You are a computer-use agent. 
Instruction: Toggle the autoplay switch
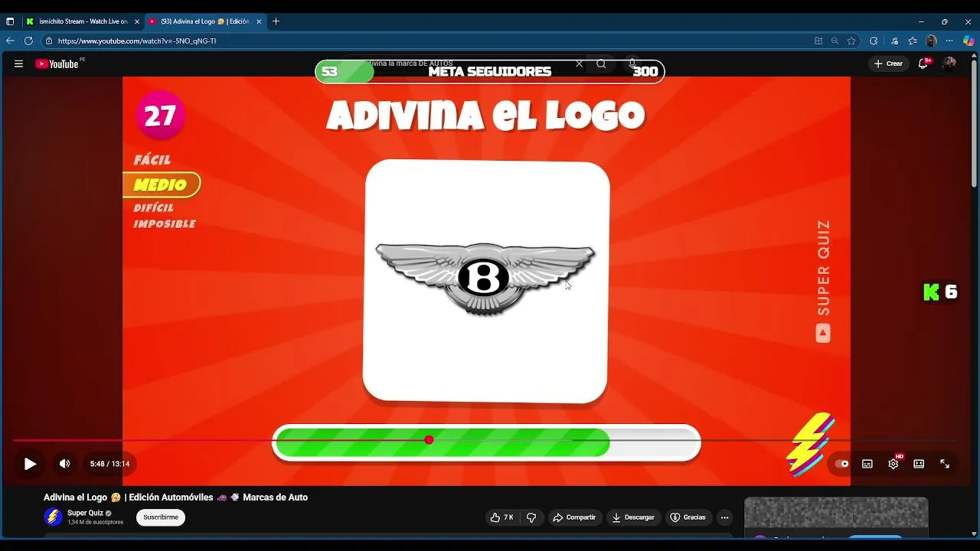coord(841,464)
